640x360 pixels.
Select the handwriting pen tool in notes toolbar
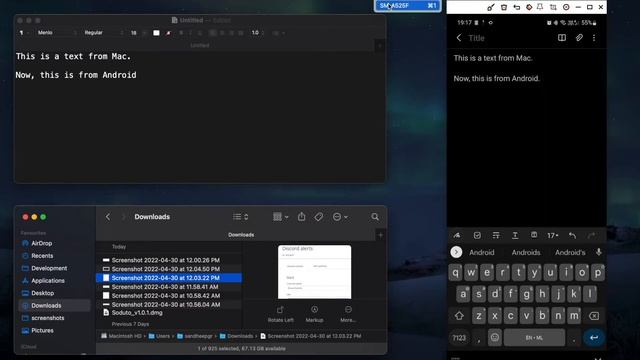point(457,235)
